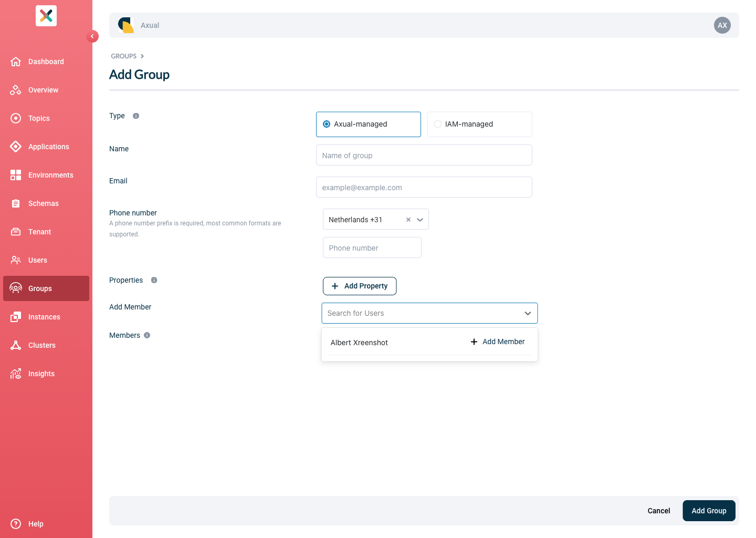Clear the Netherlands +31 selection
The height and width of the screenshot is (538, 756).
click(408, 220)
